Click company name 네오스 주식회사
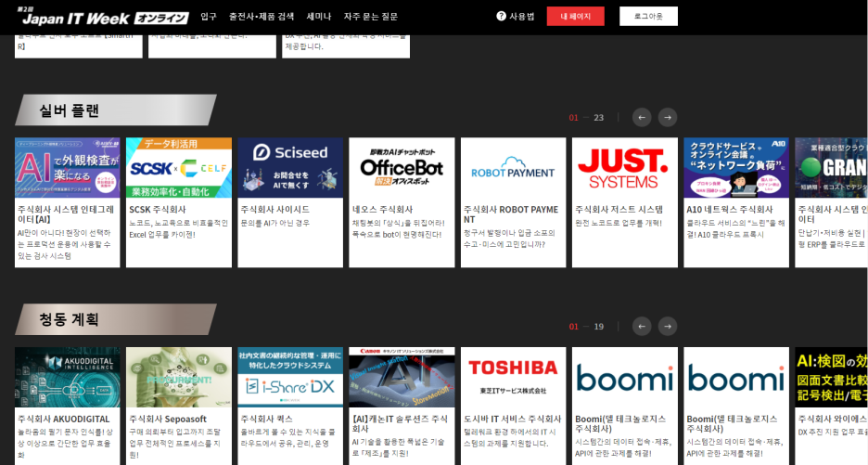868x465 pixels. (x=382, y=210)
